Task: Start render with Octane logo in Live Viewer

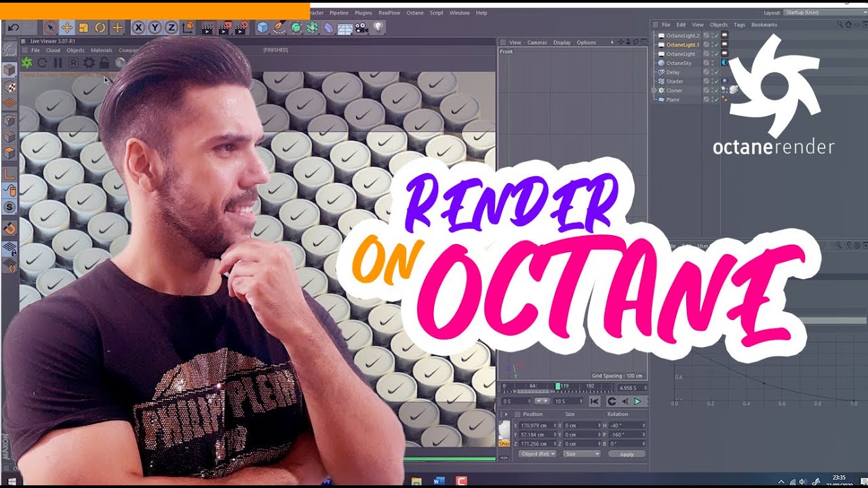Action: click(26, 63)
